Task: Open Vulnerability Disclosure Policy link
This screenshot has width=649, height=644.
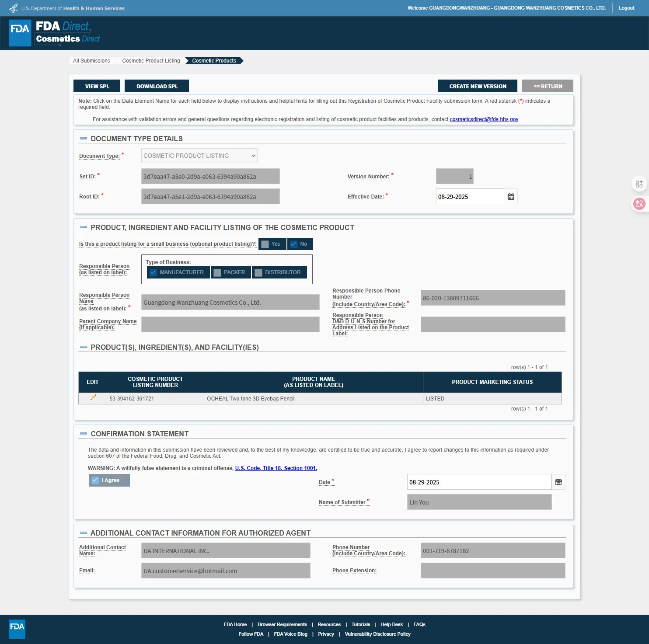Action: [377, 634]
